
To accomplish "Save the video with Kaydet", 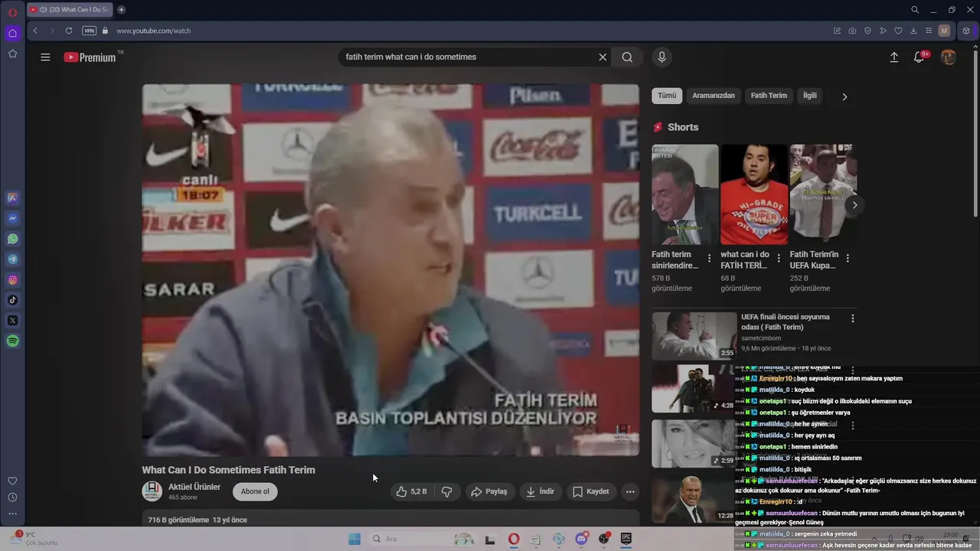I will tap(591, 491).
